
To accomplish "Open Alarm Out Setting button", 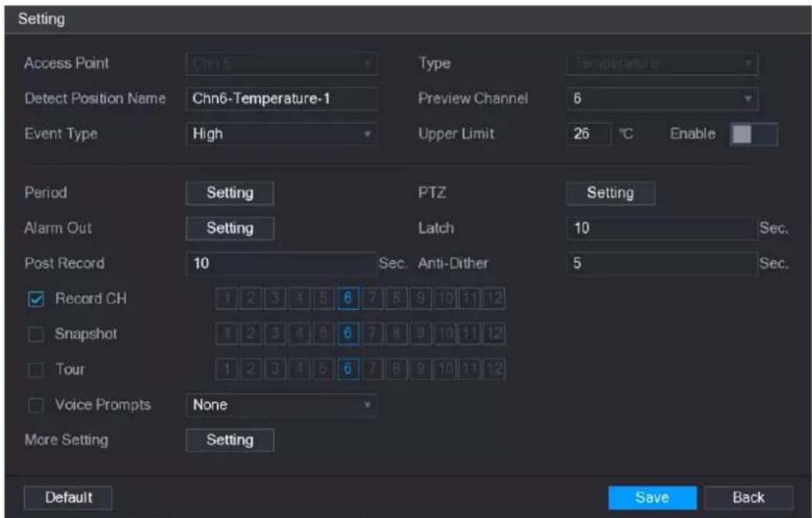I will [x=229, y=228].
